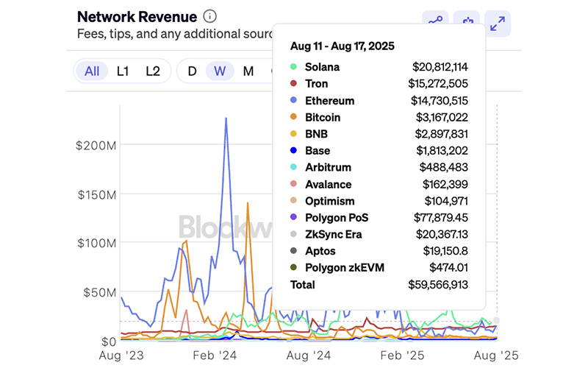
Task: Click the $2,897,831 BNB value
Action: point(442,134)
